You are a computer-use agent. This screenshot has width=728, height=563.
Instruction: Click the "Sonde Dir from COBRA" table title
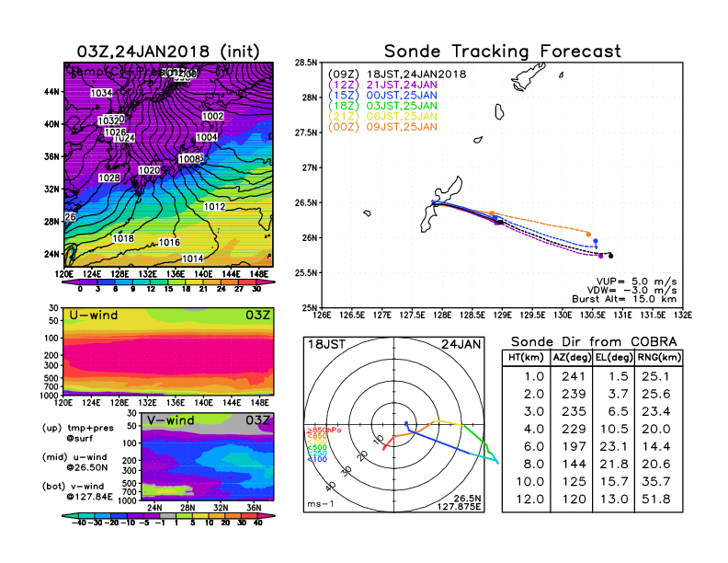[594, 342]
